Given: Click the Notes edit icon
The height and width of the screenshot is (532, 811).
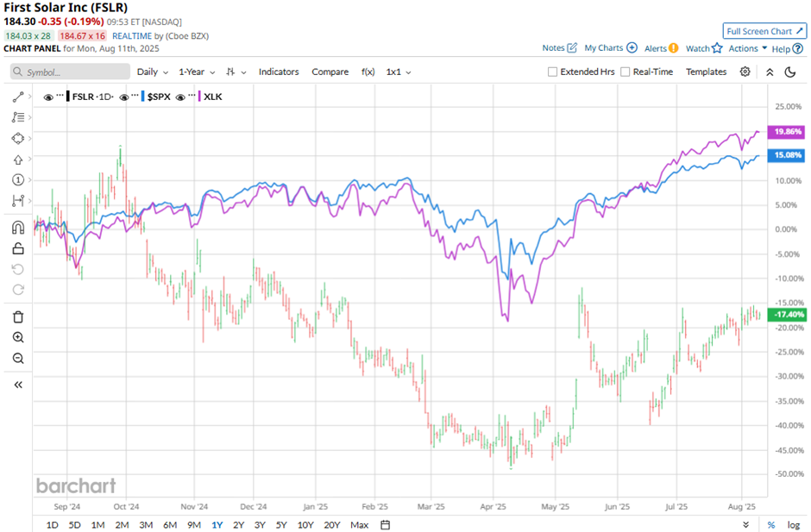Looking at the screenshot, I should [x=572, y=47].
